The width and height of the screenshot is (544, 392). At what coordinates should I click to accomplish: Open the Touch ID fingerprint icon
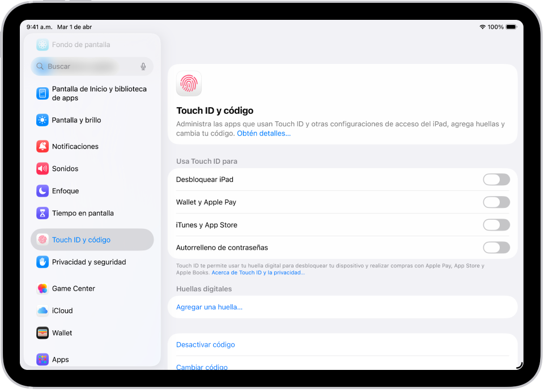tap(188, 83)
